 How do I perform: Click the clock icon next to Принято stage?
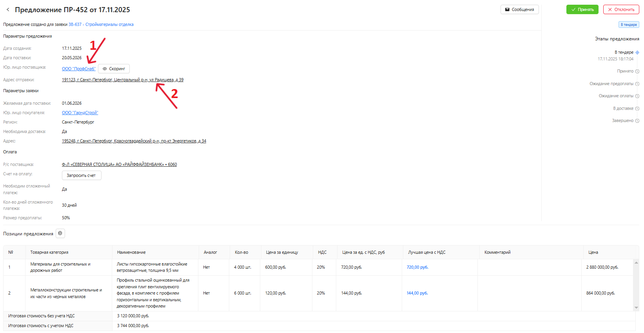tap(637, 71)
